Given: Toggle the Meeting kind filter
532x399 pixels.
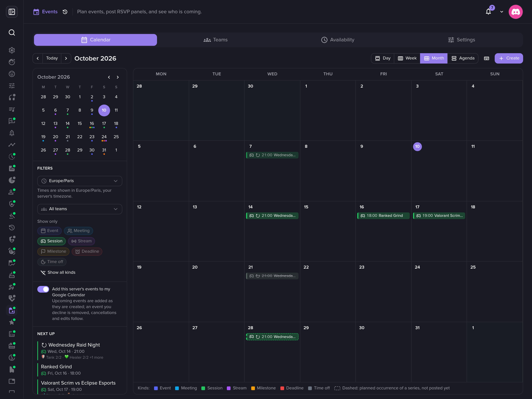Looking at the screenshot, I should click(x=78, y=231).
